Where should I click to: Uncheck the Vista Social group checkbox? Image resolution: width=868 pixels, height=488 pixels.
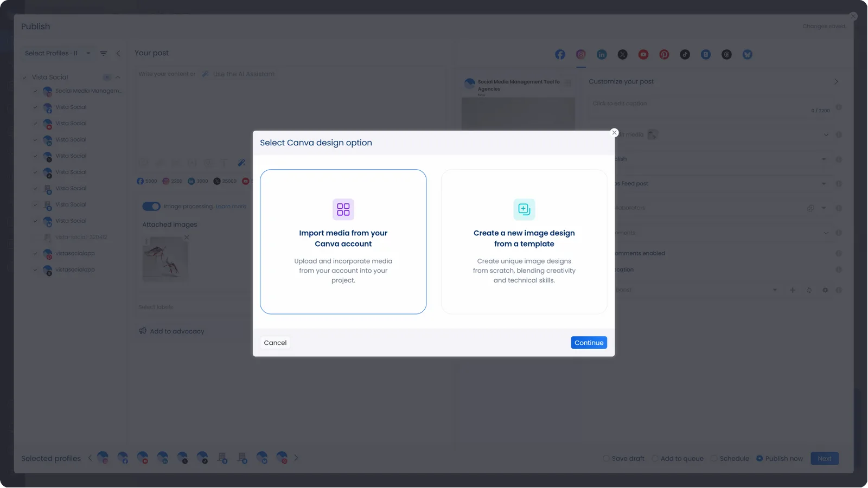point(24,77)
